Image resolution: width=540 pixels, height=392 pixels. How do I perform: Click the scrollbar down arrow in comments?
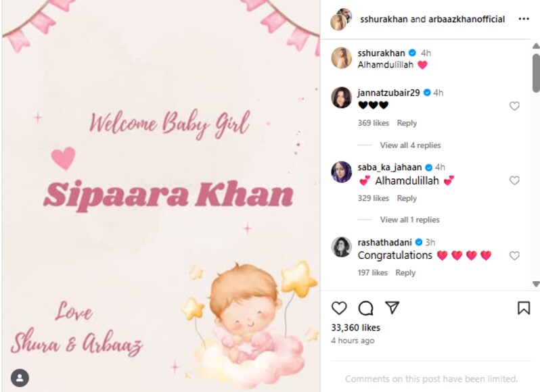536,284
